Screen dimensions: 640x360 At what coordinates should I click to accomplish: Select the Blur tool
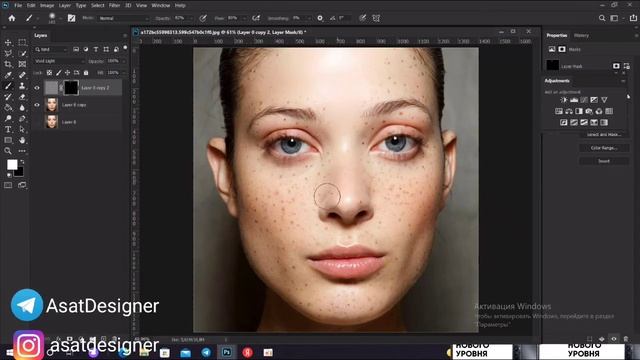tap(22, 108)
